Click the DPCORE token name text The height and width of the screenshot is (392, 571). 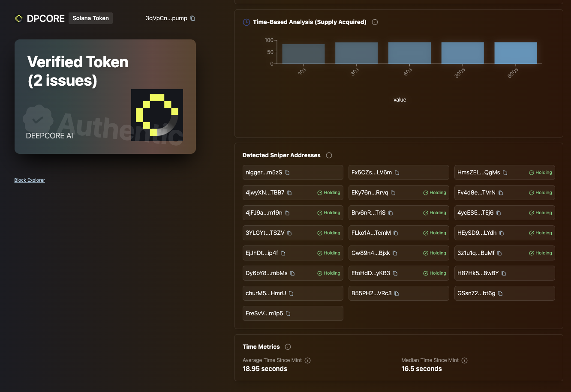pos(46,18)
